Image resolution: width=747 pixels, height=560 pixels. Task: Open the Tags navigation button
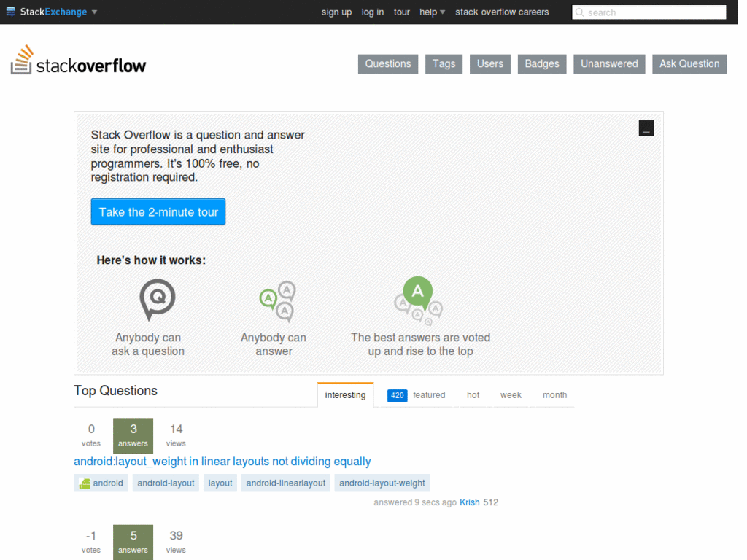click(444, 64)
